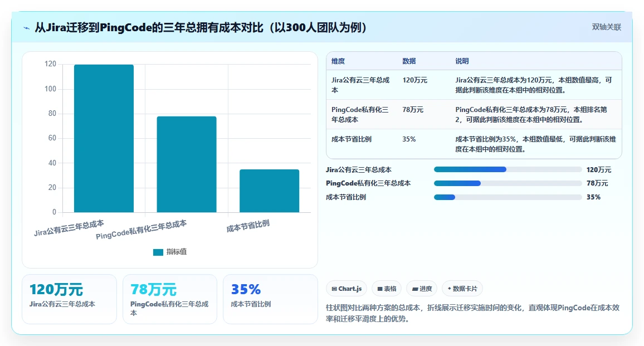This screenshot has height=346, width=644.
Task: Click the PingCode私有化三年总成本 progress label
Action: pyautogui.click(x=368, y=183)
